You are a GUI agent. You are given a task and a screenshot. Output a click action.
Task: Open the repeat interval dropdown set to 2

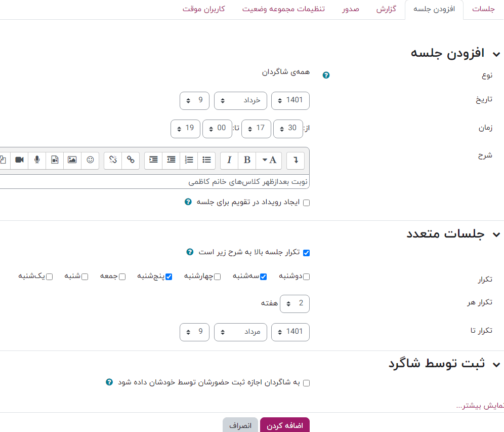point(295,303)
